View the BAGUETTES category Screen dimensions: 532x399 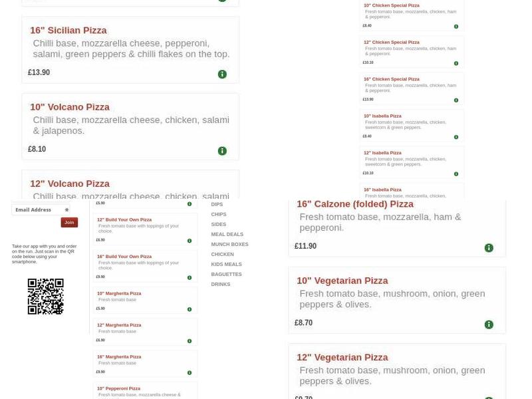click(x=226, y=274)
